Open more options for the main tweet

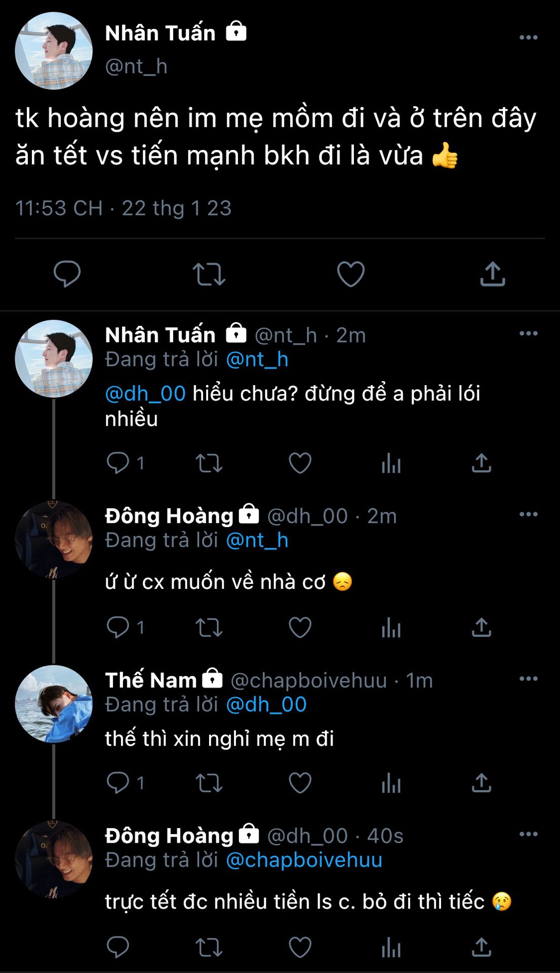528,38
